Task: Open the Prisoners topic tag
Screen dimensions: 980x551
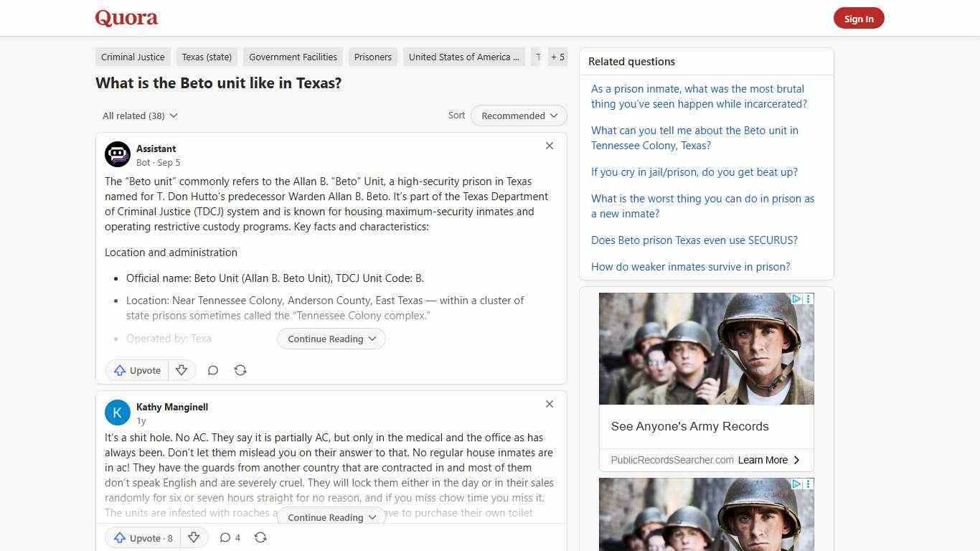Action: (x=373, y=57)
